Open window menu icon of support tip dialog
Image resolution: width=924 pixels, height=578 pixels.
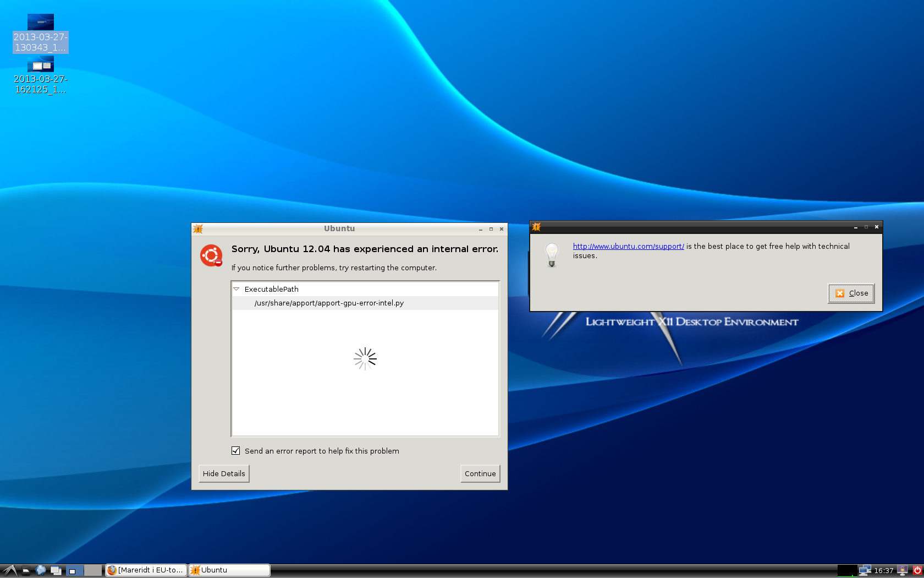(536, 227)
